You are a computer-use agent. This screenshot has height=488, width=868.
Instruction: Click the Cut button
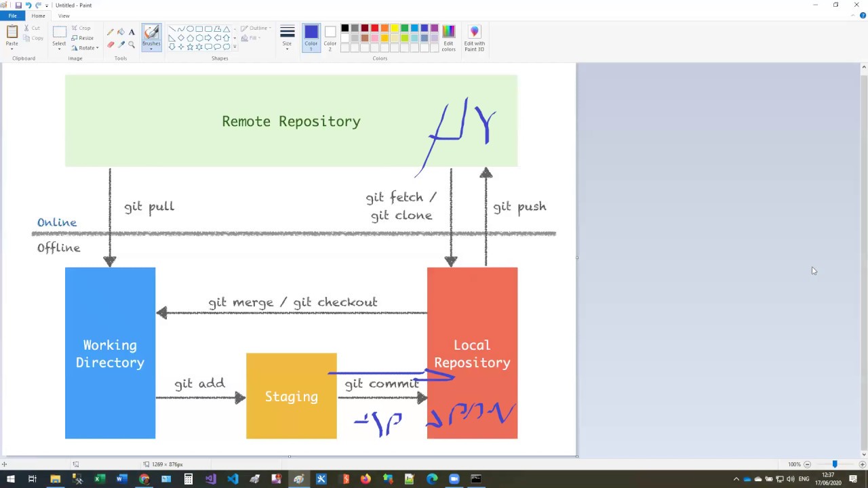click(33, 28)
